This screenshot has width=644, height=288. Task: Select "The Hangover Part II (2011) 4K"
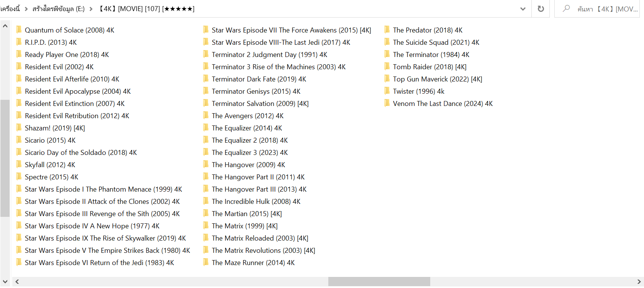point(258,177)
